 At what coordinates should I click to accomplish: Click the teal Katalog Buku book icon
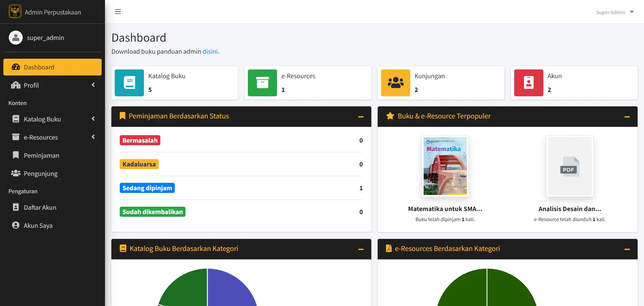click(129, 83)
